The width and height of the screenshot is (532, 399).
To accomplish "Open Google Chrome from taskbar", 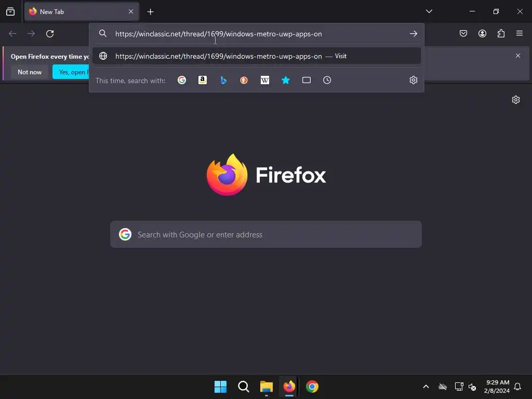I will click(312, 387).
